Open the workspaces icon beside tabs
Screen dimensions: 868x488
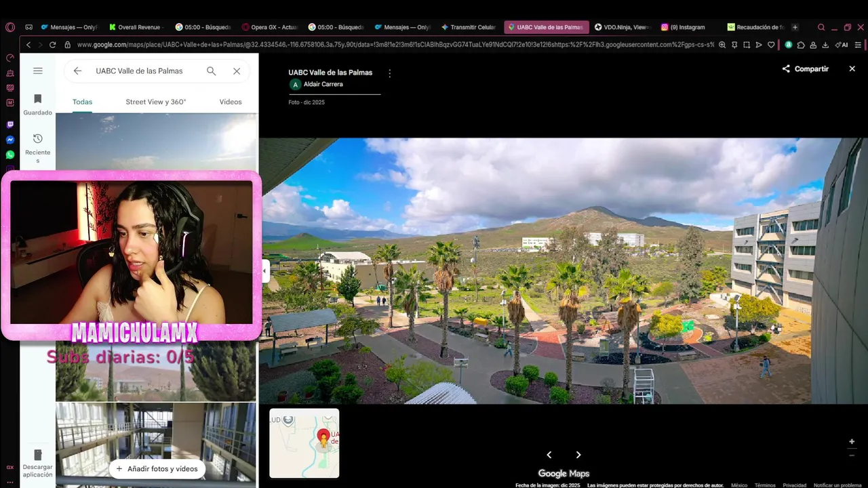28,27
